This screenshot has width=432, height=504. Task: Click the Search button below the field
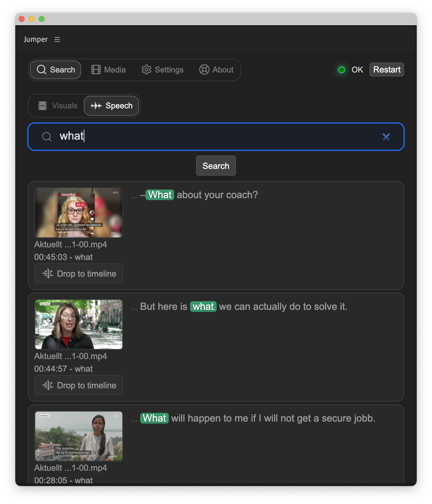click(216, 166)
